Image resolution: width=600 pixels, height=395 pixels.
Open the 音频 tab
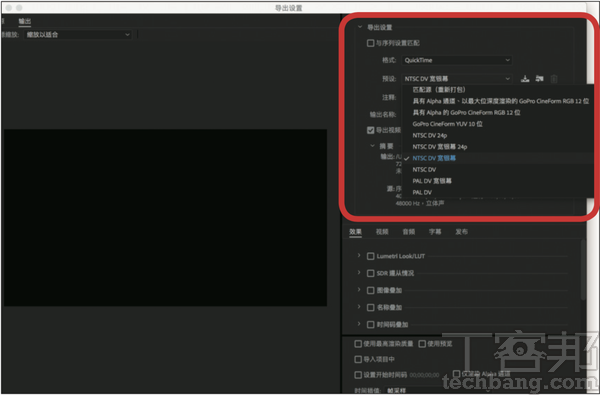[409, 232]
